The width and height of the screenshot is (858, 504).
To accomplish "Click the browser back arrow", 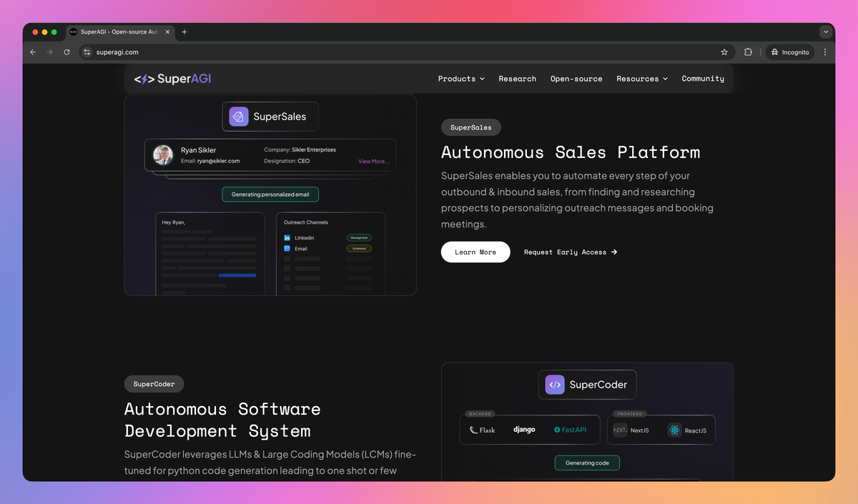I will [33, 52].
